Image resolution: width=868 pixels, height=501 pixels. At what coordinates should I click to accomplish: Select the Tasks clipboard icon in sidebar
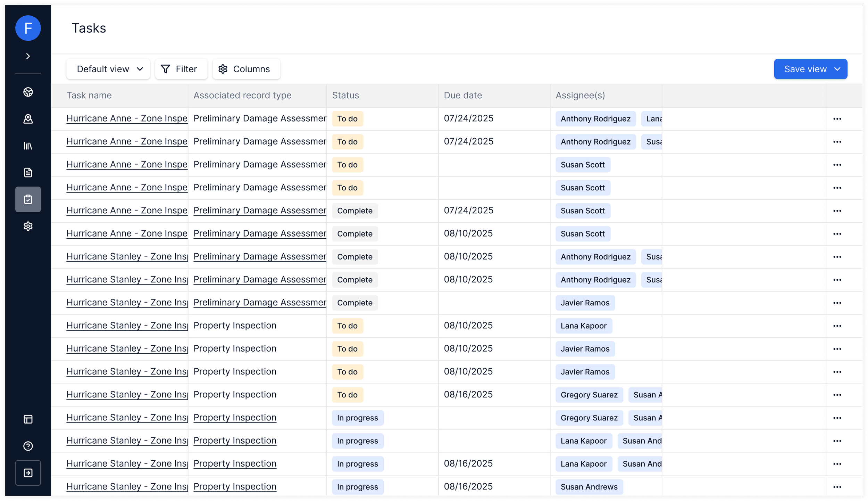click(28, 199)
